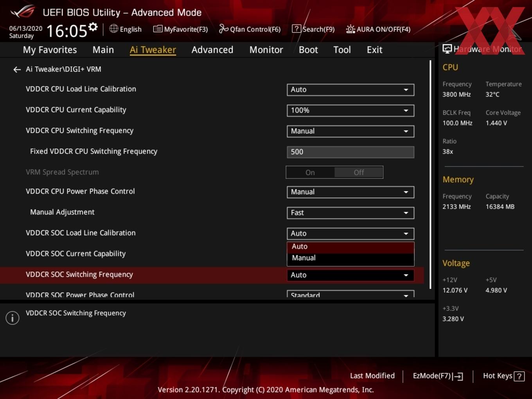Click the settings list scrollbar
Screen dimensions: 532x399
430,174
